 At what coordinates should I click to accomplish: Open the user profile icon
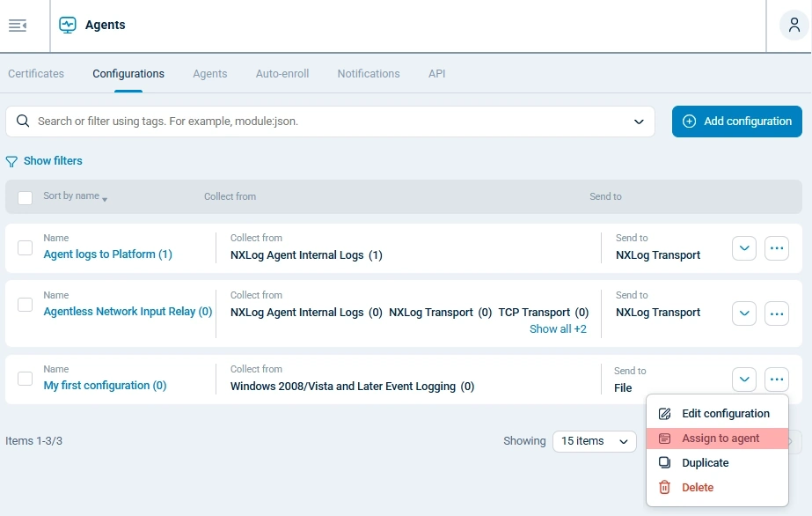(794, 26)
